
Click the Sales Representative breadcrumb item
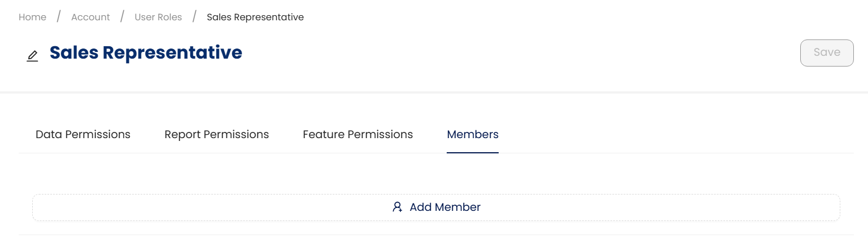(255, 17)
